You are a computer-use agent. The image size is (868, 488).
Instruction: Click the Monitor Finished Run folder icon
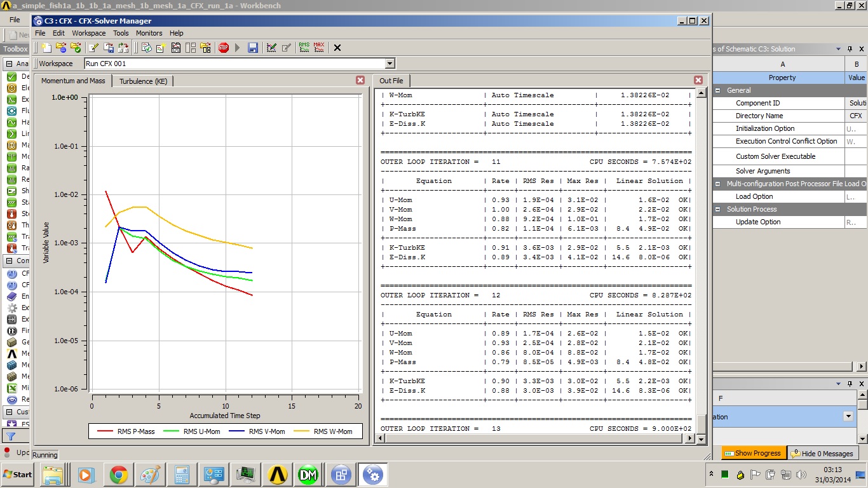76,48
